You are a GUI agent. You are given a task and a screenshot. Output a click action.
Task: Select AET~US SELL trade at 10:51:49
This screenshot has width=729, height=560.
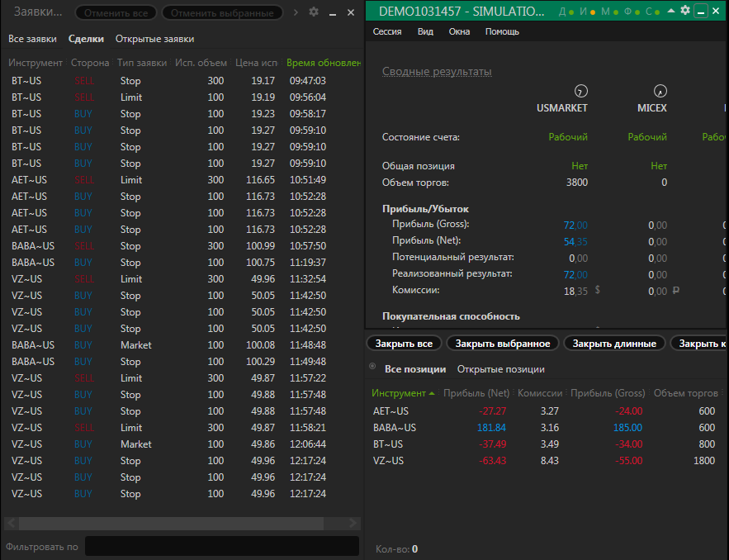pyautogui.click(x=183, y=180)
